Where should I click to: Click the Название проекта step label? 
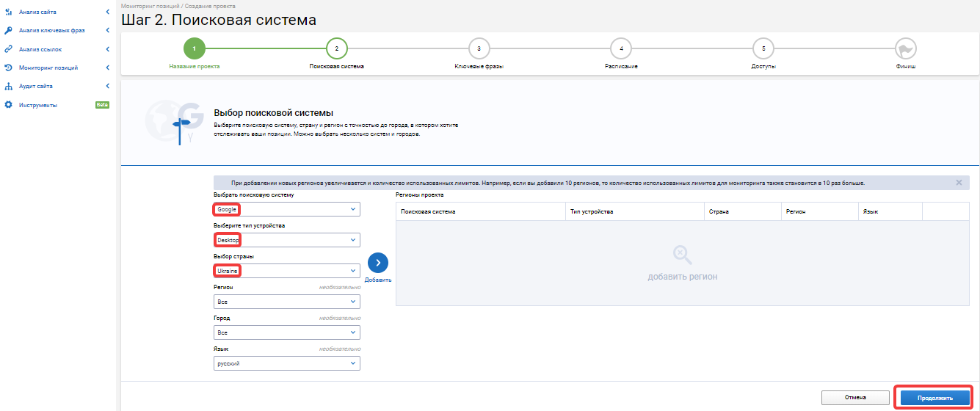[195, 66]
